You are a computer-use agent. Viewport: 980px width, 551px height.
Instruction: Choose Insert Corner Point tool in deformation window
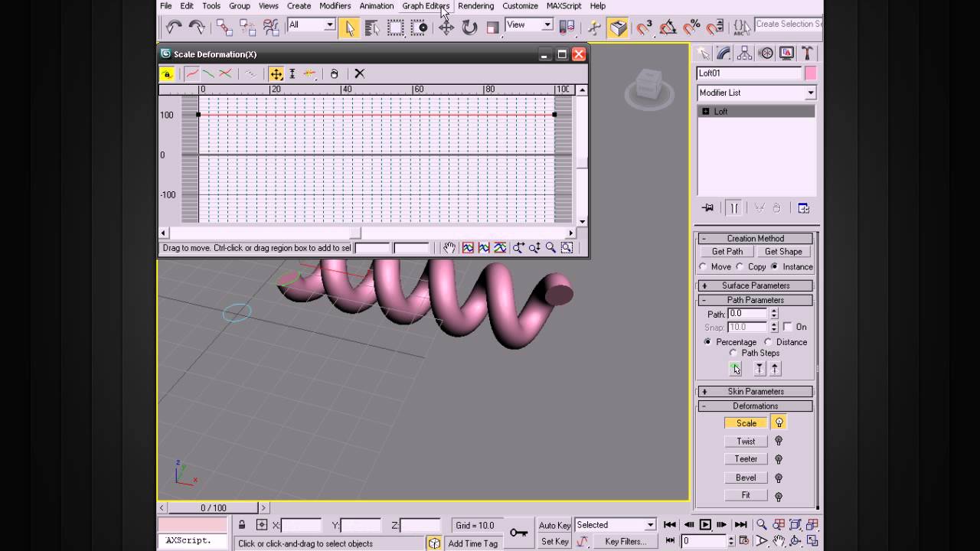click(309, 73)
